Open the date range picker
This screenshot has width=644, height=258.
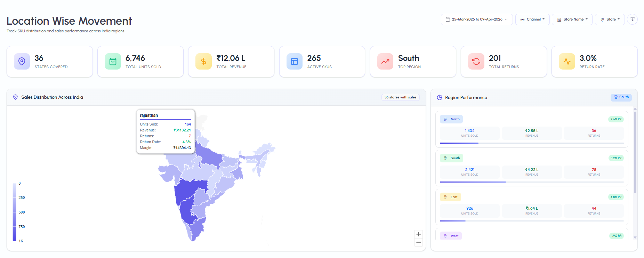[x=477, y=19]
